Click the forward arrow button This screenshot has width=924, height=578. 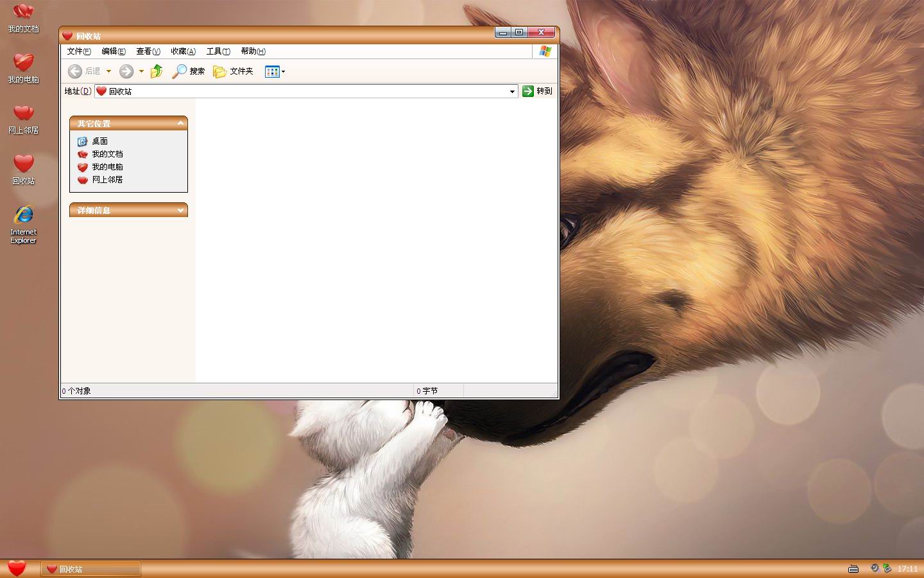tap(126, 71)
